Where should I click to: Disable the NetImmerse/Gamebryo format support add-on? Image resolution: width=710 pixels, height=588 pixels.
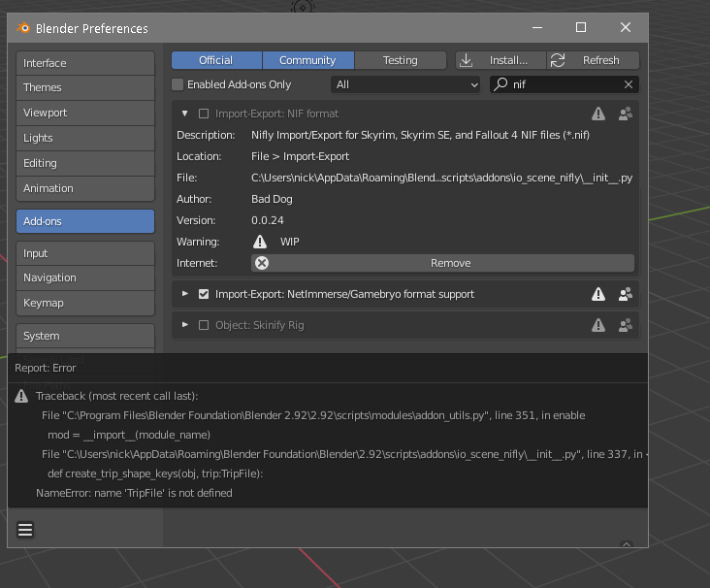click(204, 294)
